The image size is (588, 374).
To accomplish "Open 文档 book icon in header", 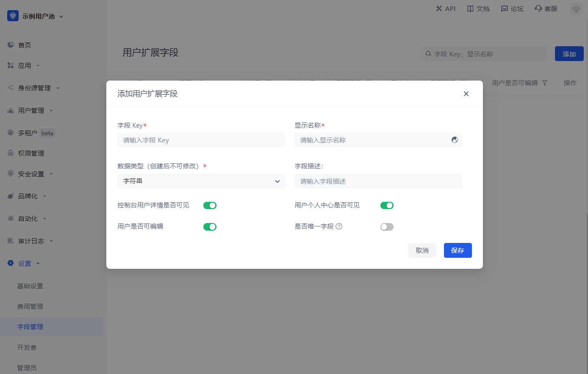I will click(x=470, y=8).
